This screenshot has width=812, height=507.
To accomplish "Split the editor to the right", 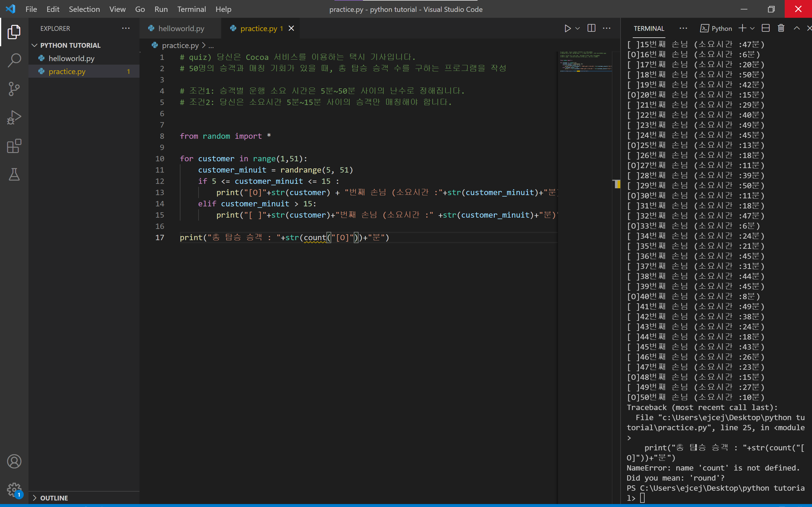I will (x=591, y=28).
